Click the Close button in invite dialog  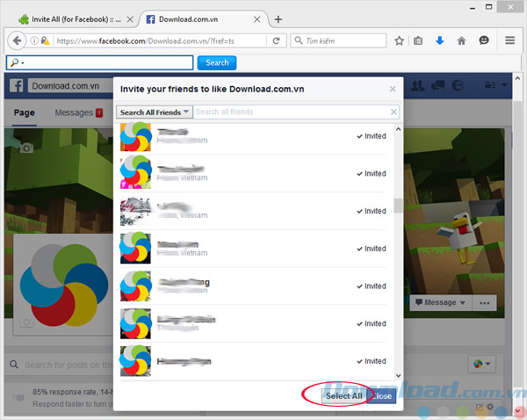point(381,395)
